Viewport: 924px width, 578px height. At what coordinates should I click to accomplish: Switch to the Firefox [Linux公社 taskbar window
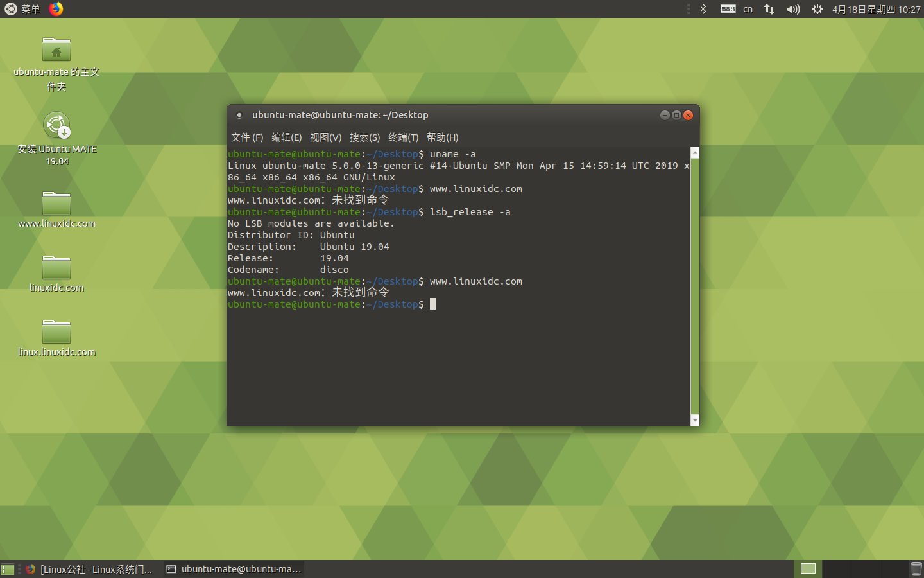tap(90, 569)
